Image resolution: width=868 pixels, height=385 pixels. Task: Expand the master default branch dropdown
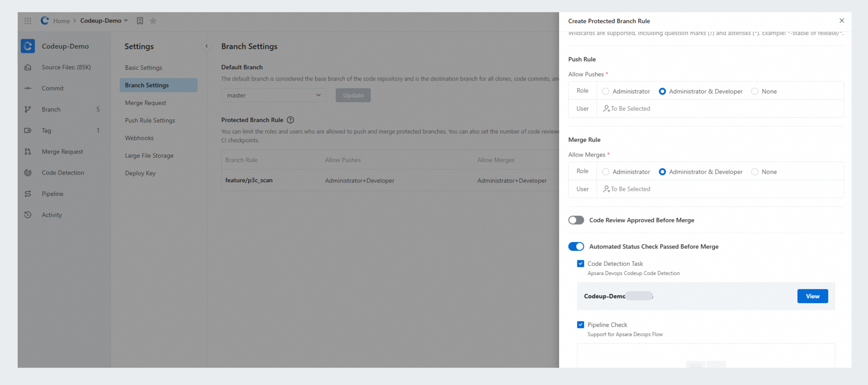pos(274,95)
